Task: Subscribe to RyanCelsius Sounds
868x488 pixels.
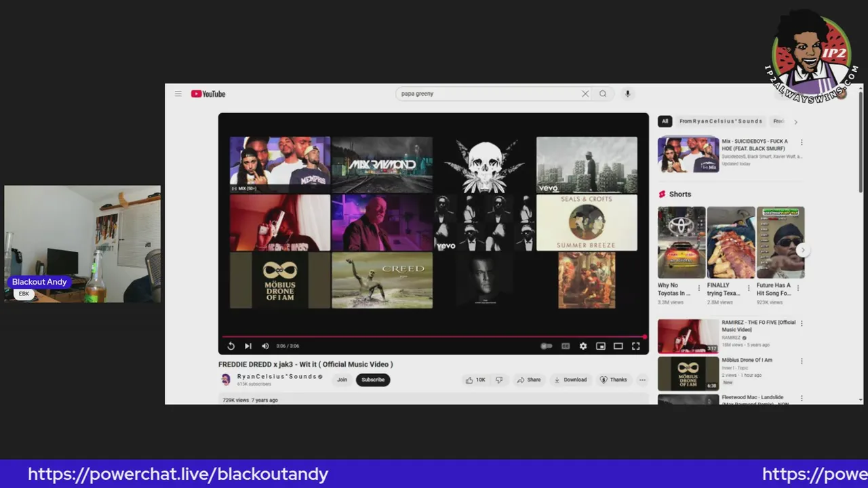Action: click(x=373, y=380)
